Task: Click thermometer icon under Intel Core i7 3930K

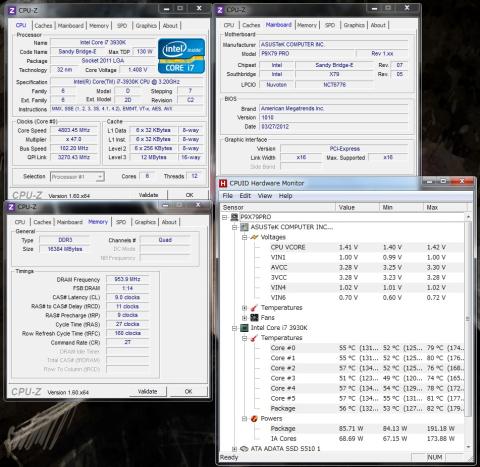Action: tap(254, 338)
